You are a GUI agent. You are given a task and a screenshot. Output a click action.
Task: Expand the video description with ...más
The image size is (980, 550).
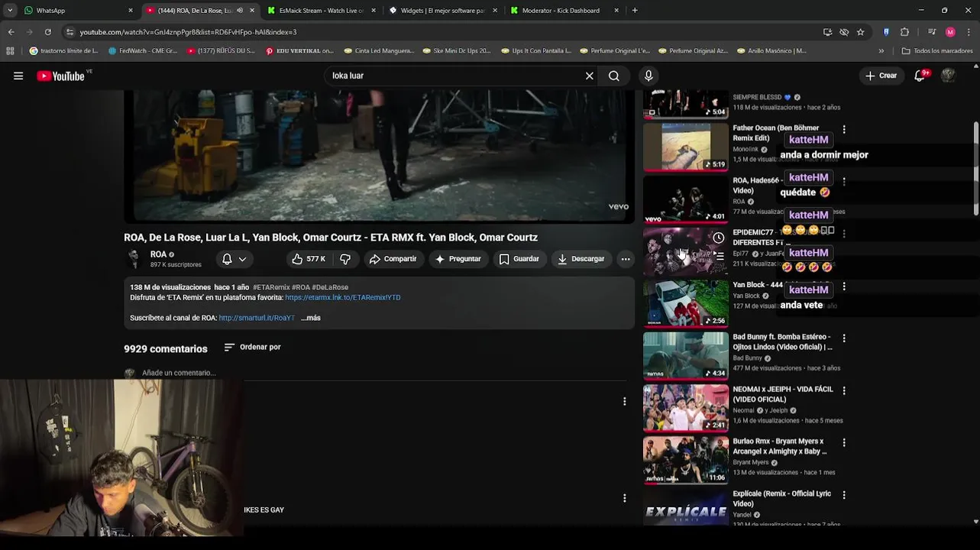click(x=311, y=318)
